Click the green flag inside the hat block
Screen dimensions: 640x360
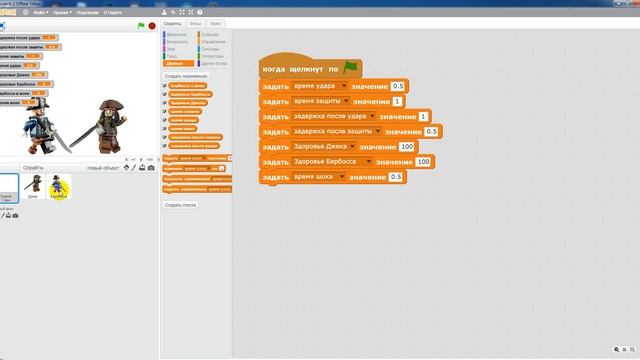click(350, 67)
